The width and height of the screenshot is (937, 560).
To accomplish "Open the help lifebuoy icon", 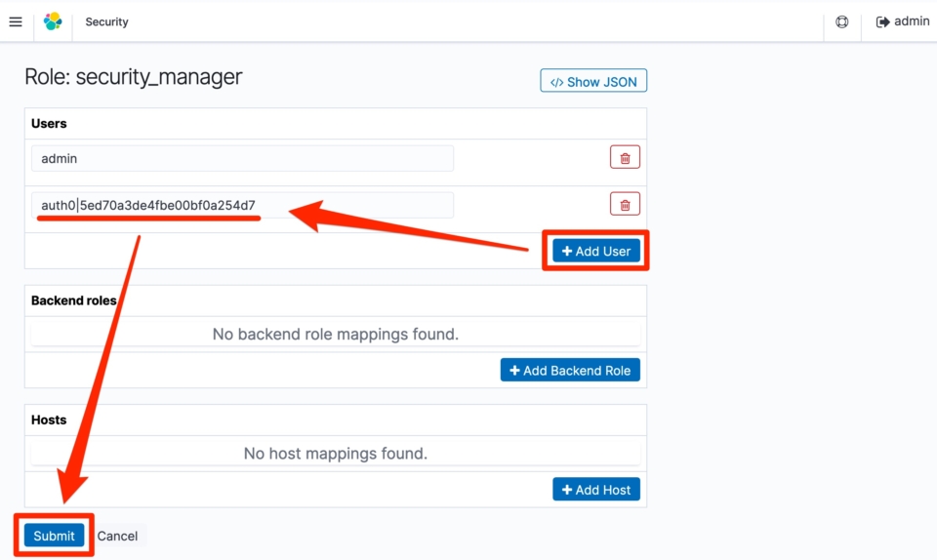I will click(x=842, y=22).
